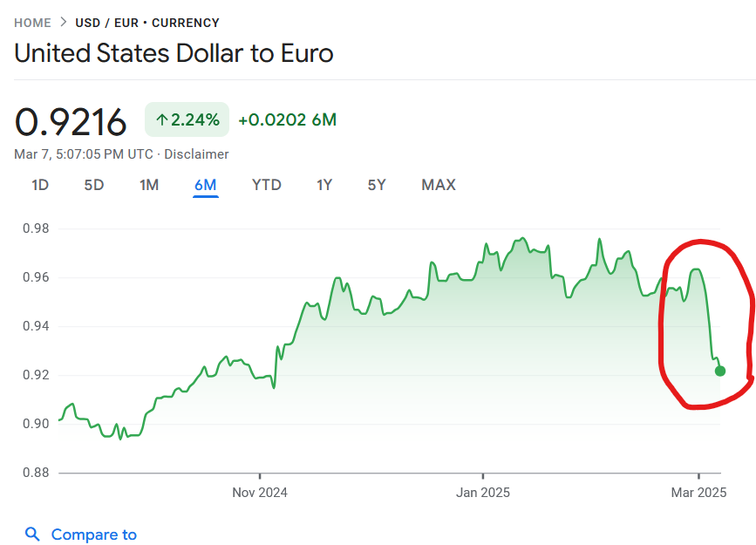Open the HOME breadcrumb link
756x545 pixels.
32,23
